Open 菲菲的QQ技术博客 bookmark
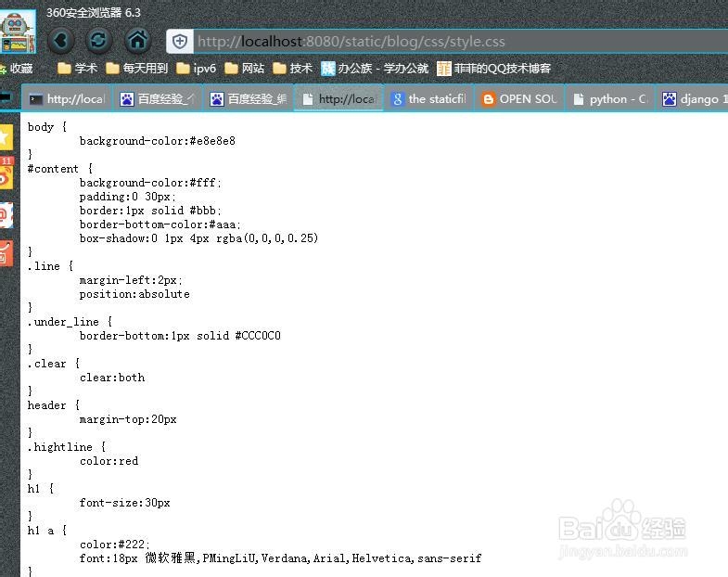Viewport: 728px width, 577px height. [494, 69]
